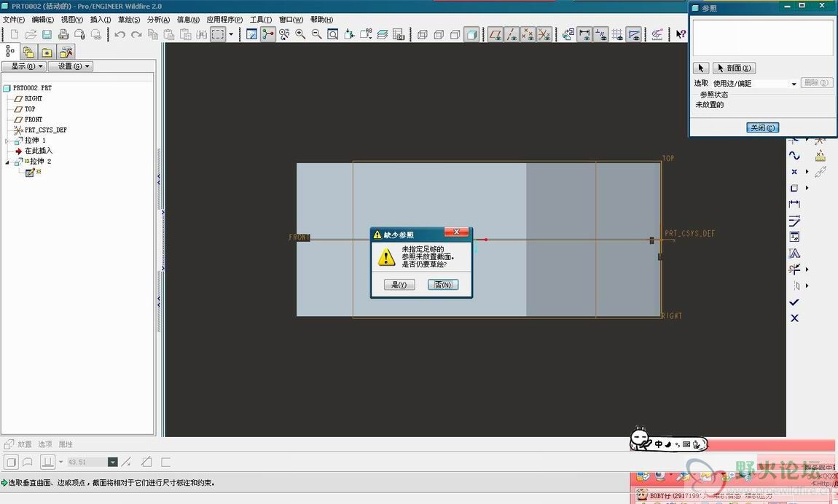This screenshot has height=504, width=838.
Task: Save the current model
Action: point(47,34)
